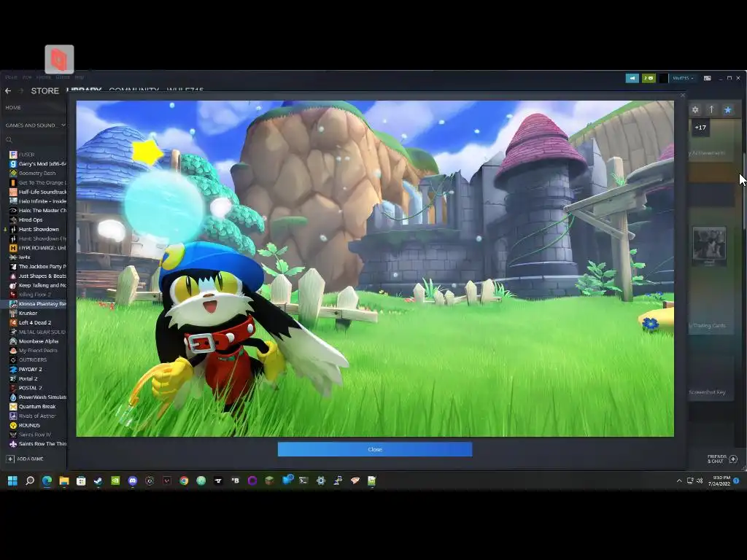Open Google Chrome from taskbar
Screen dimensions: 747x560
tap(184, 481)
